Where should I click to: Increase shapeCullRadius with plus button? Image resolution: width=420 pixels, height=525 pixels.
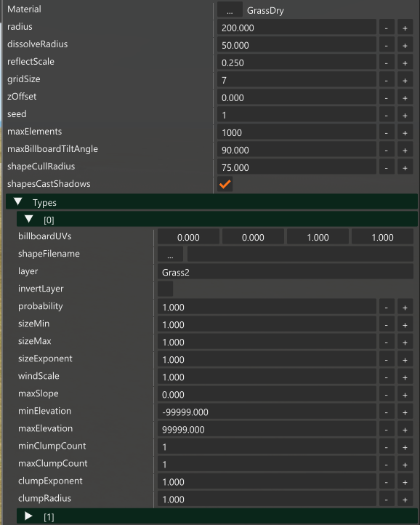[x=405, y=168]
